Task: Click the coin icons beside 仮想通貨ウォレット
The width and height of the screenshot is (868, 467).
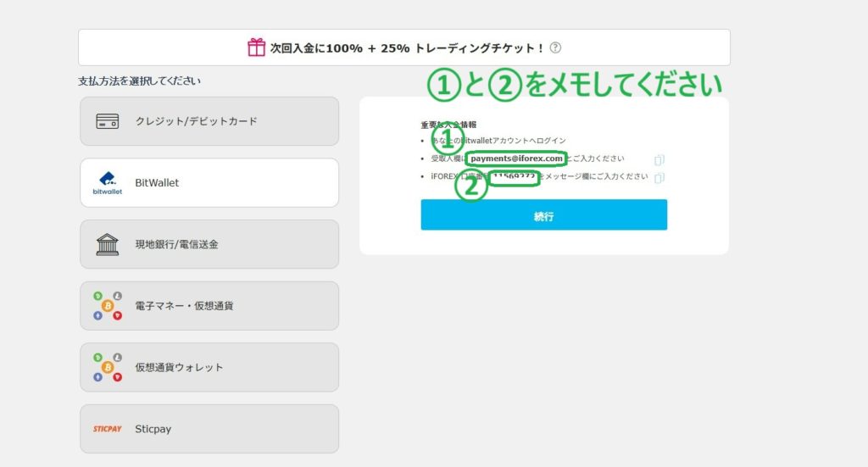Action: [108, 367]
